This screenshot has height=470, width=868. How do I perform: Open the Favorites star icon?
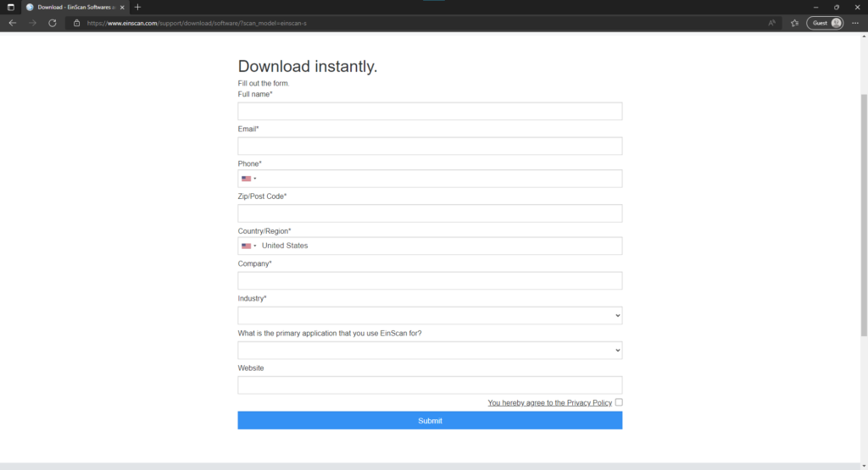tap(794, 23)
